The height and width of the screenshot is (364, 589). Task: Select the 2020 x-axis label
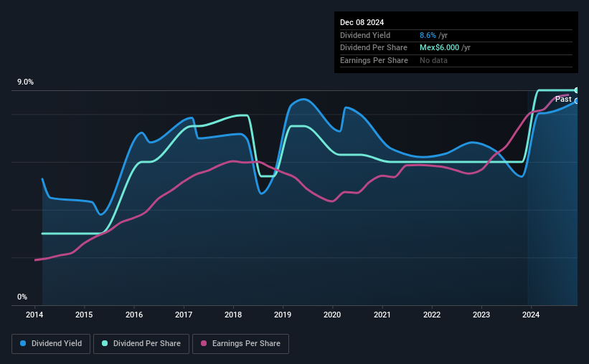332,315
